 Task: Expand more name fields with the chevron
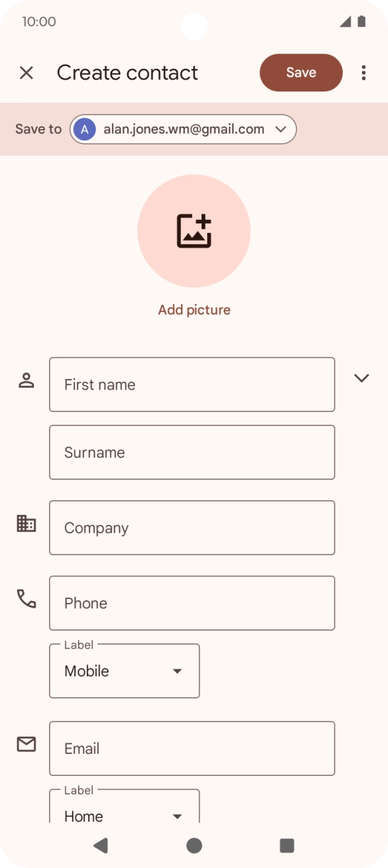click(361, 378)
